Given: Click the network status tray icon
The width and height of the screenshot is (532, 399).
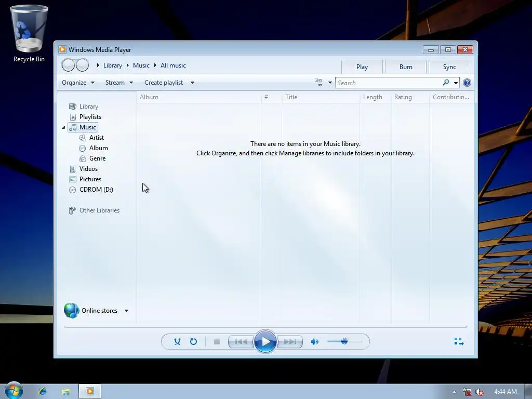Looking at the screenshot, I should tap(467, 392).
